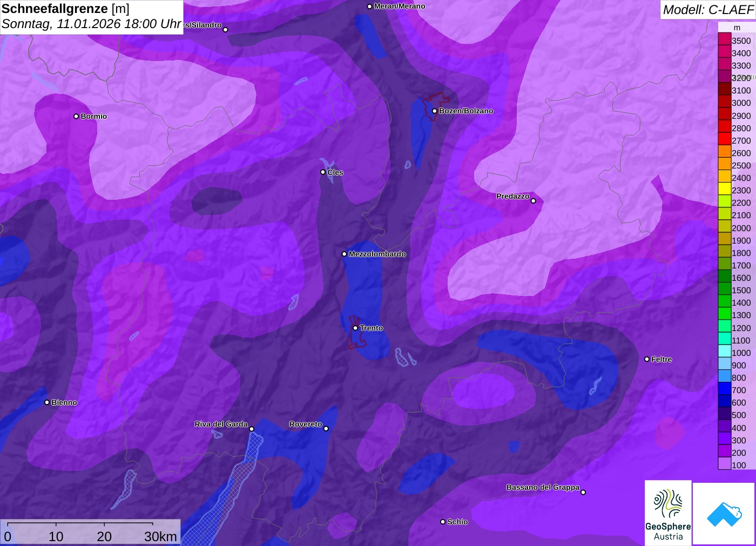This screenshot has width=756, height=546.
Task: Click the Trento label text
Action: coord(372,328)
